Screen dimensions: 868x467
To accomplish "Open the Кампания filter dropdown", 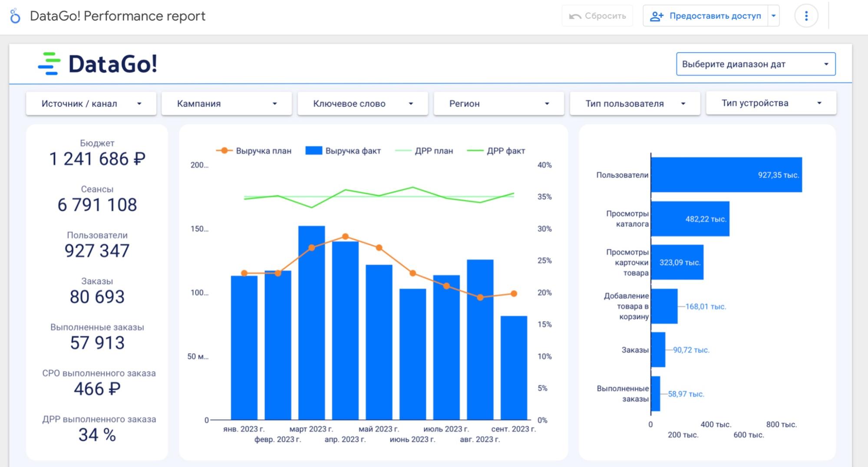I will point(227,103).
